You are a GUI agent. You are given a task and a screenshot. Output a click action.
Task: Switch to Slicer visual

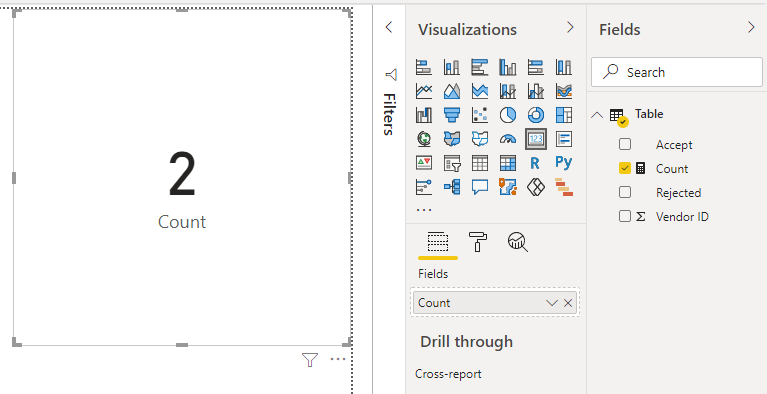pyautogui.click(x=451, y=162)
